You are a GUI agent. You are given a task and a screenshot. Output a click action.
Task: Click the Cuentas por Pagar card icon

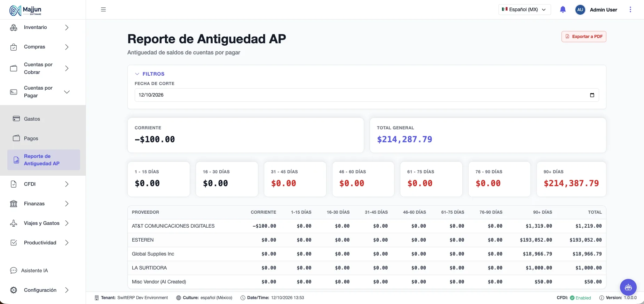tap(14, 92)
